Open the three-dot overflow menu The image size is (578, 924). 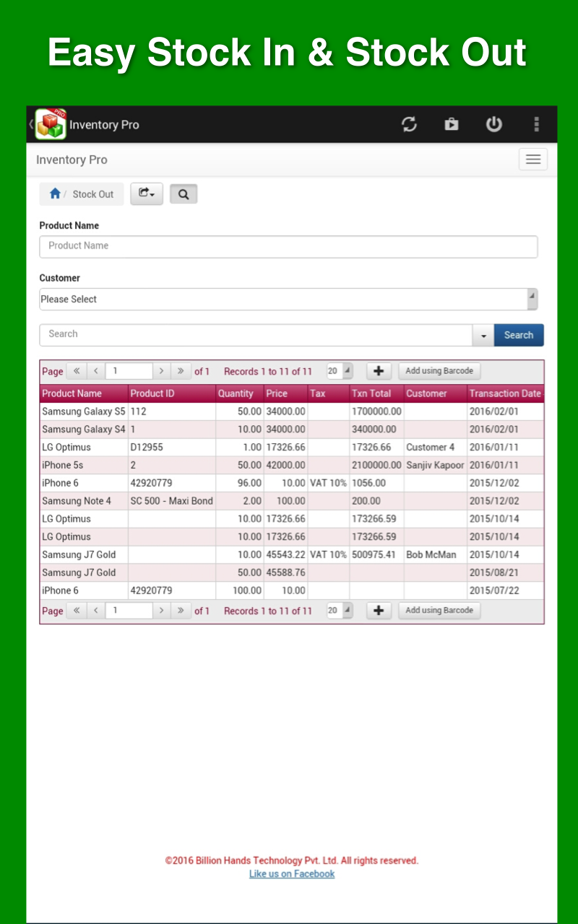[x=536, y=124]
